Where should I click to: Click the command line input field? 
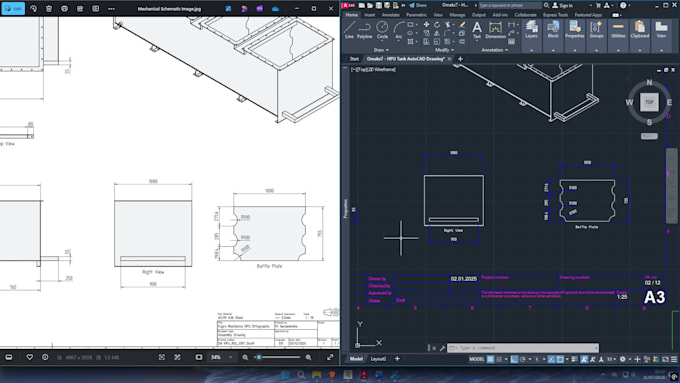[x=523, y=348]
